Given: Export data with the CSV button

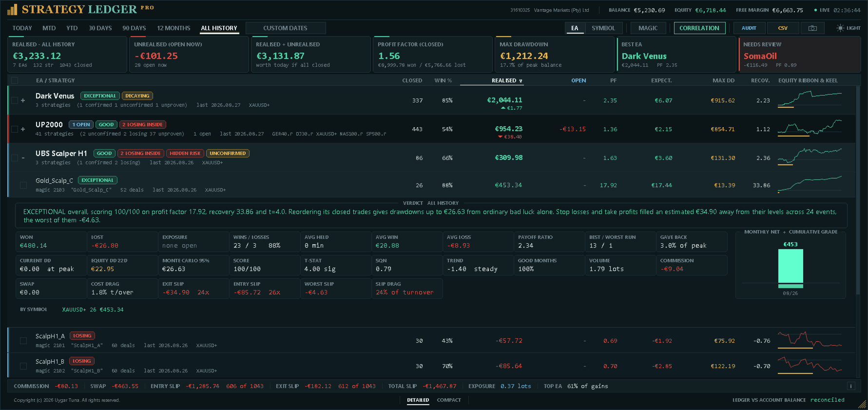Looking at the screenshot, I should [x=783, y=28].
